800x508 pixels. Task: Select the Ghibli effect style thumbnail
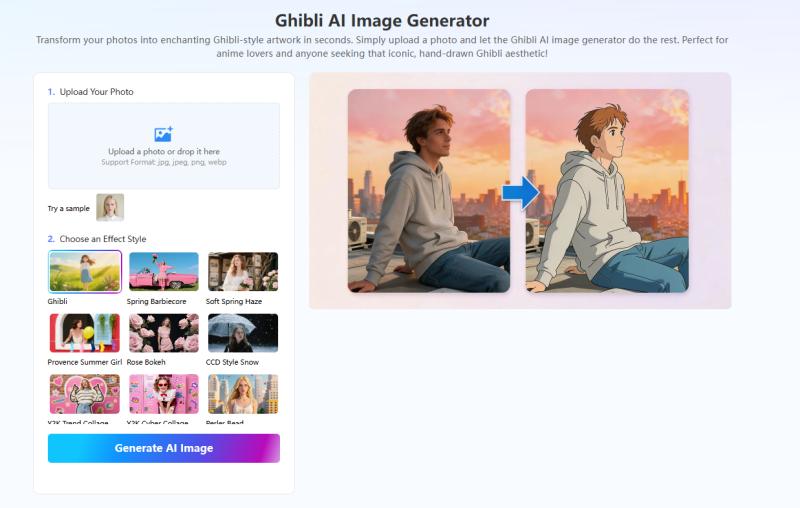(85, 271)
